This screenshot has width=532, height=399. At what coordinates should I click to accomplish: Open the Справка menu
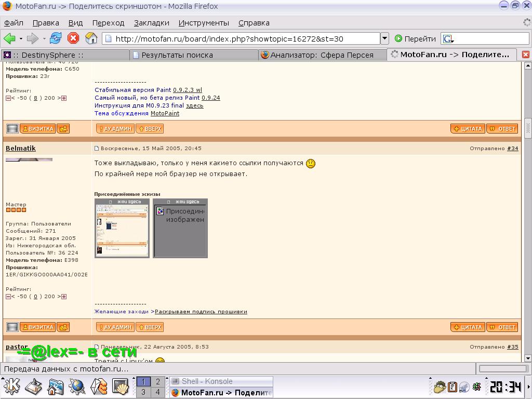click(254, 23)
